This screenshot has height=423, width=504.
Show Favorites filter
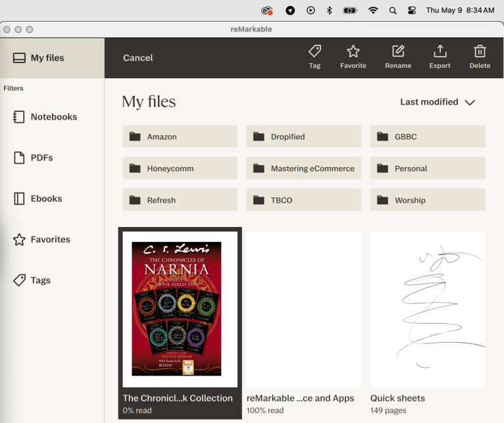[x=41, y=239]
